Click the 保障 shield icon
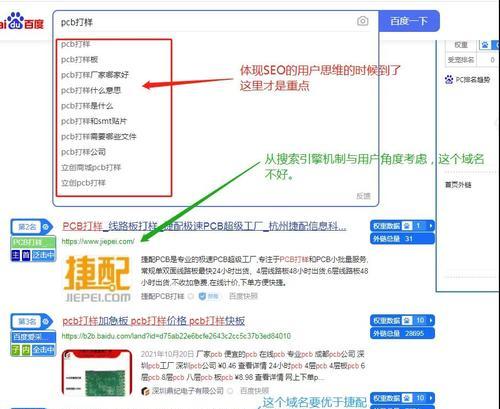The image size is (500, 409). (202, 296)
